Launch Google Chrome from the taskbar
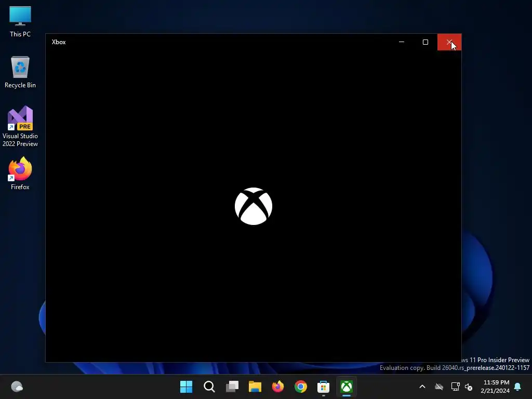Screen dimensions: 532x399 [x=301, y=387]
